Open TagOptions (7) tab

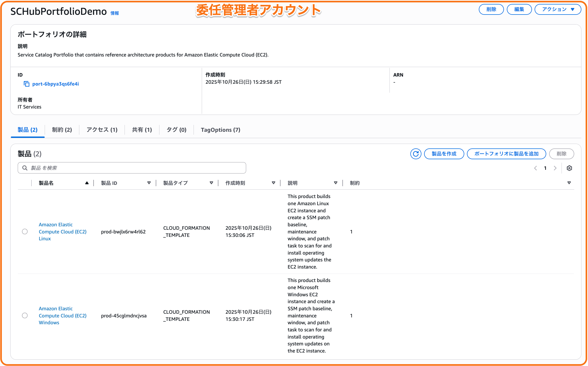221,130
